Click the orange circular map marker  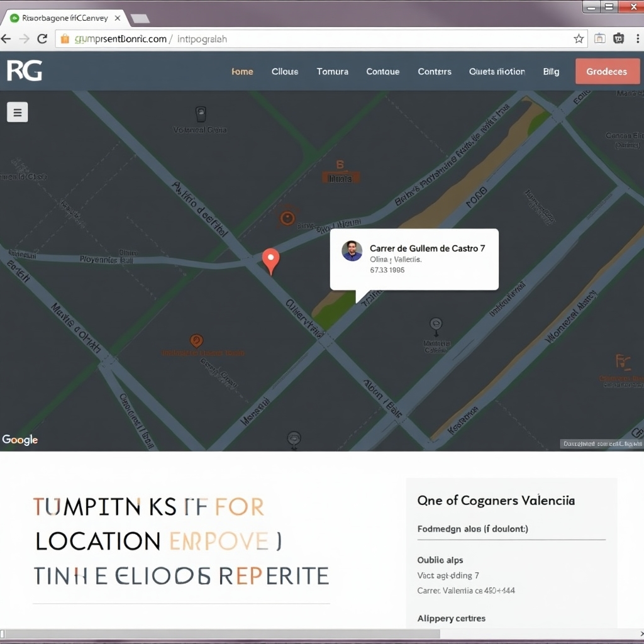pyautogui.click(x=287, y=218)
